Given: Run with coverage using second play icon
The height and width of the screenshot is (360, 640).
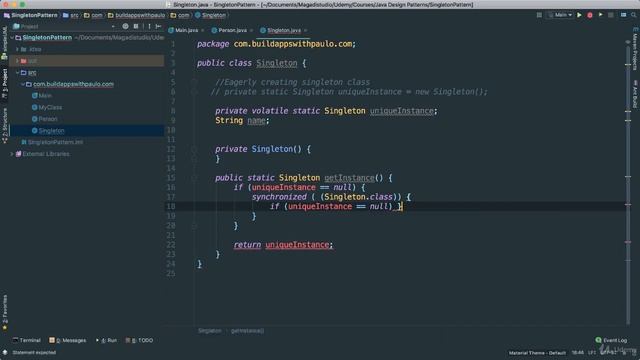Looking at the screenshot, I should click(600, 15).
